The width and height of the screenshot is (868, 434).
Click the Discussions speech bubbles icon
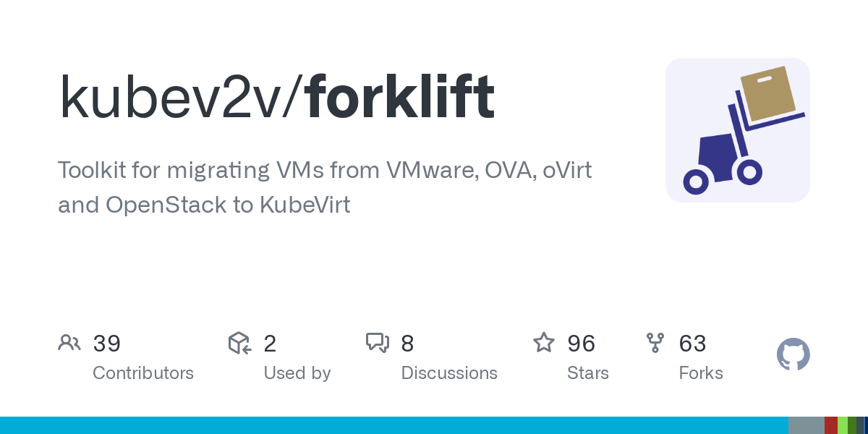(378, 343)
